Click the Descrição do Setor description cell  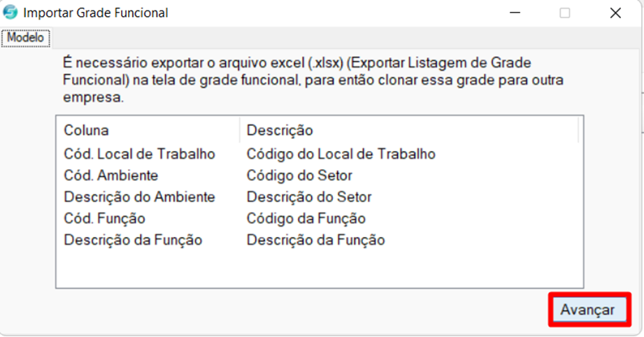click(x=309, y=197)
